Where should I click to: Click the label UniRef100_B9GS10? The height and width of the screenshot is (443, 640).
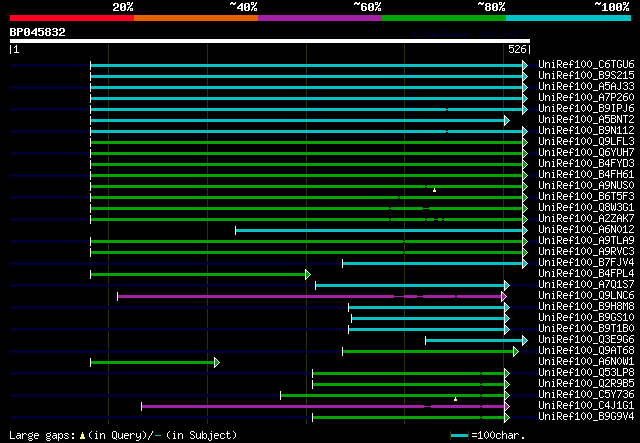pyautogui.click(x=586, y=318)
